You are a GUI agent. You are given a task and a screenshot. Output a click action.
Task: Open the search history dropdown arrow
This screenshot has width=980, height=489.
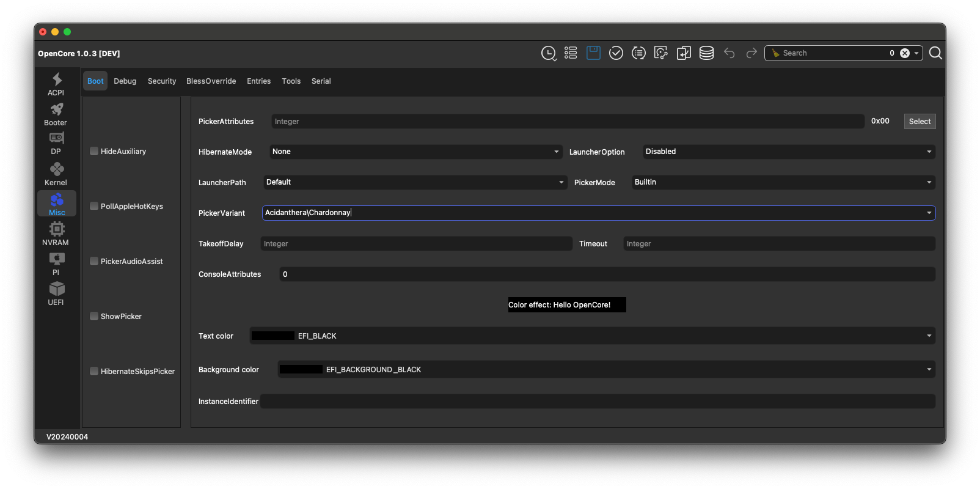pos(916,53)
